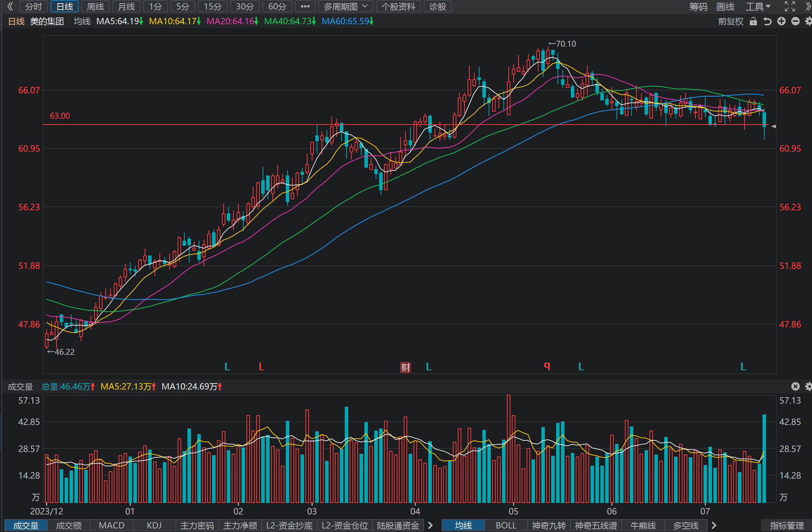The image size is (812, 532).
Task: Open the more periods ellipsis button
Action: (305, 6)
